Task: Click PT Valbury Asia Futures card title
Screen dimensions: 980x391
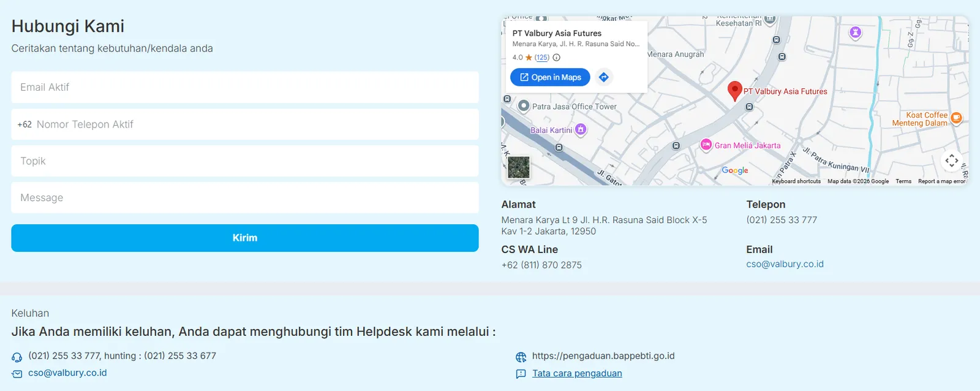Action: 557,33
